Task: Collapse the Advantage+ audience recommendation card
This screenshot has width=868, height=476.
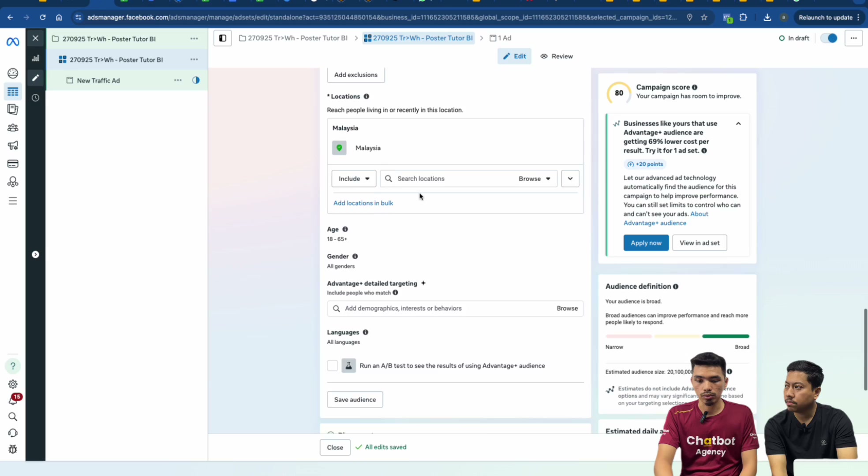Action: [738, 124]
